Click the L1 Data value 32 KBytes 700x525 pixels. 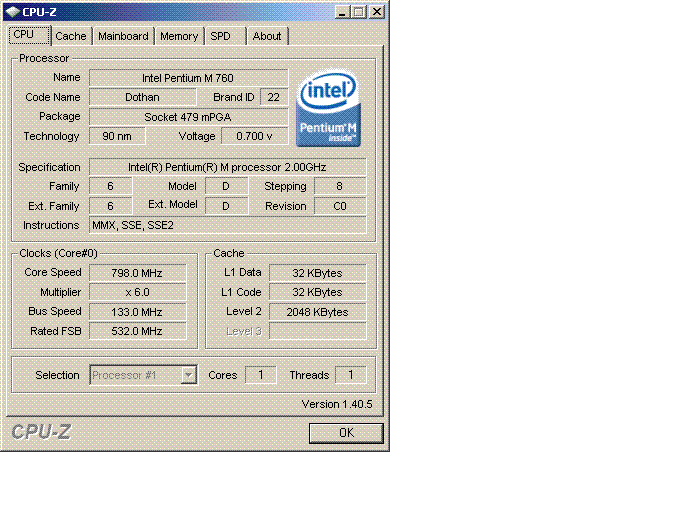coord(317,273)
